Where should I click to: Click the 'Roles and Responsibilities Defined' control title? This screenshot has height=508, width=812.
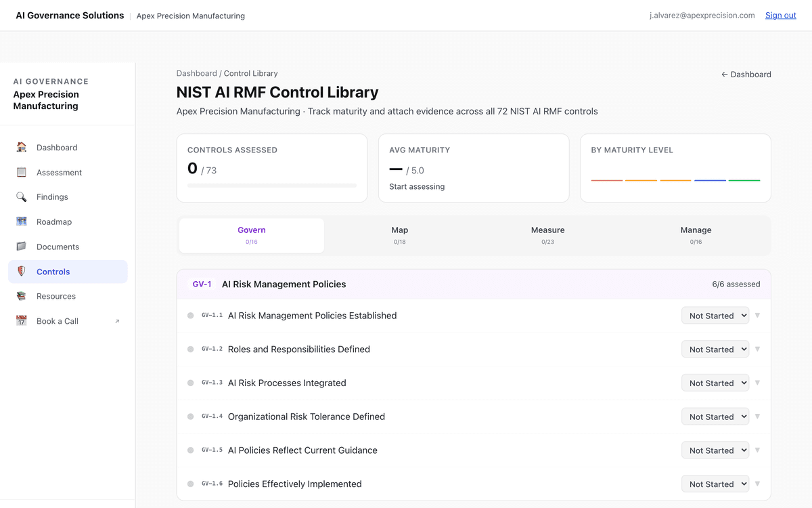tap(299, 350)
